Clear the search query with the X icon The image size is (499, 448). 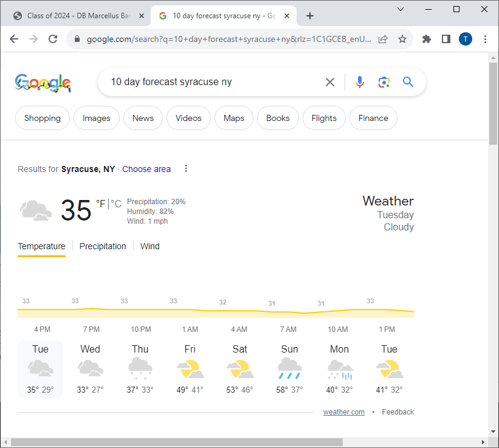point(330,81)
